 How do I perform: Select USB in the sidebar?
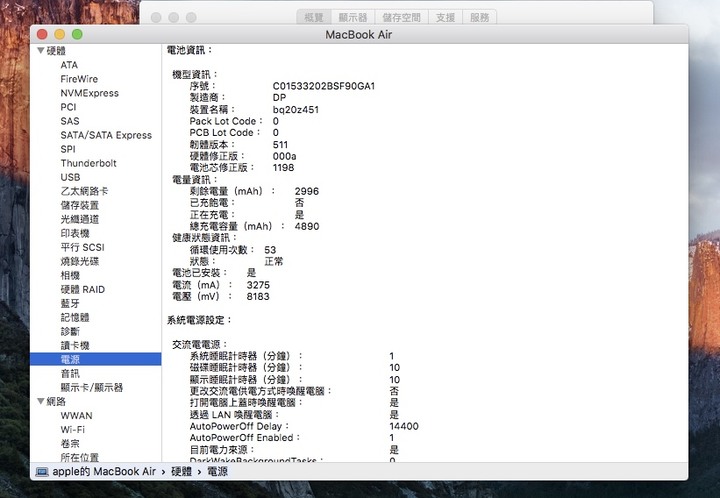tap(70, 177)
